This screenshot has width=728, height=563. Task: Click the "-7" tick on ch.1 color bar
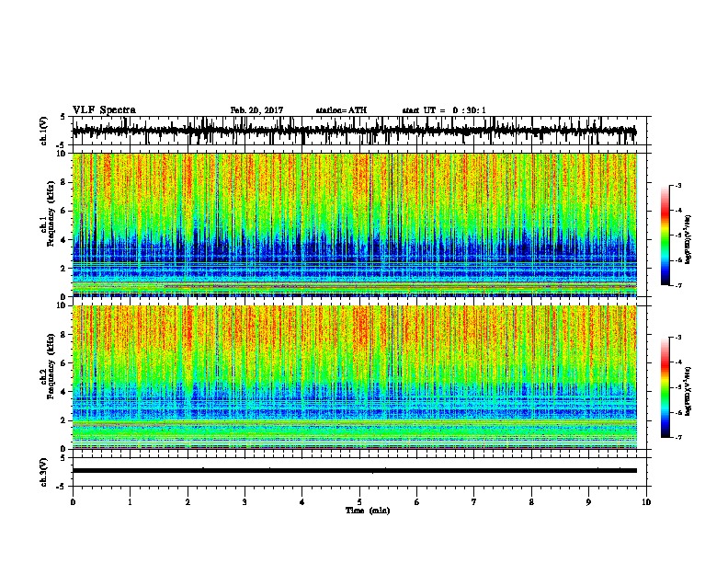[x=678, y=285]
